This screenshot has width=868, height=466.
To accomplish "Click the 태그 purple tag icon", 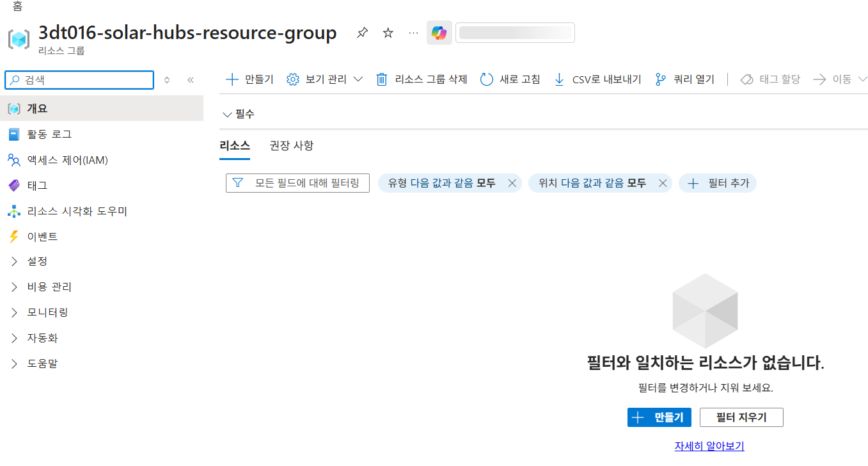I will [x=13, y=186].
